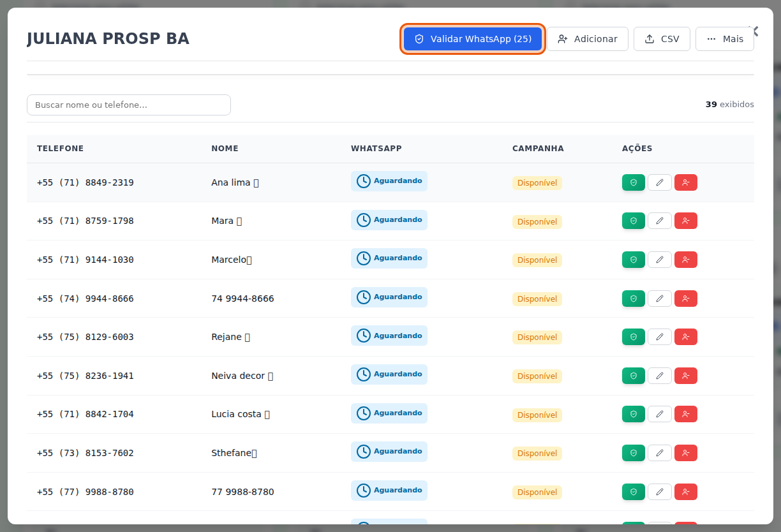Select phone +55 (75) 8129-6003

point(86,337)
